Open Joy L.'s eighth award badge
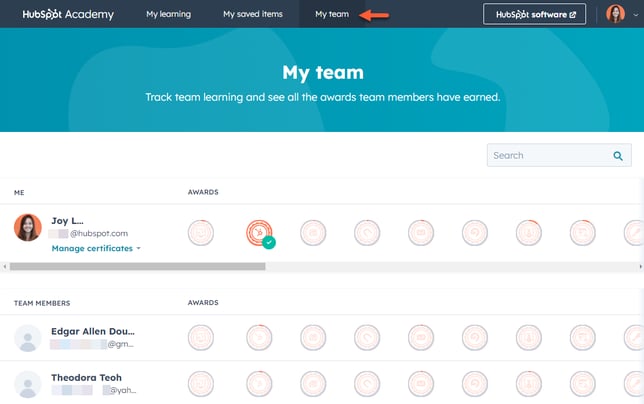 click(x=583, y=233)
